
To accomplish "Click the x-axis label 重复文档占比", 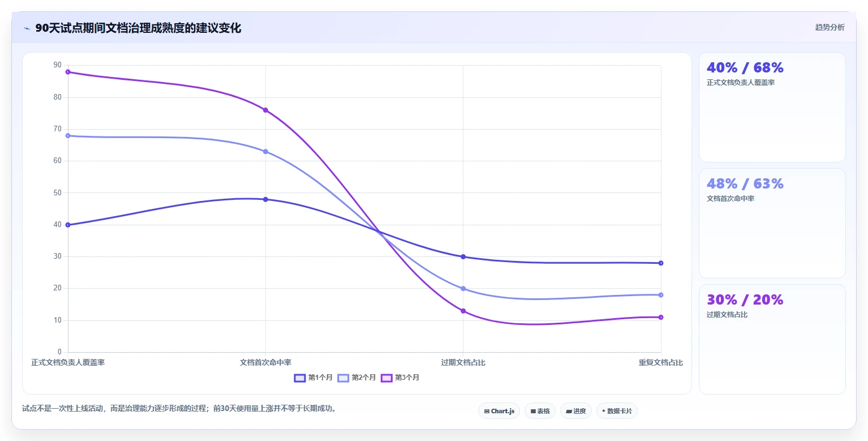I will [x=661, y=363].
